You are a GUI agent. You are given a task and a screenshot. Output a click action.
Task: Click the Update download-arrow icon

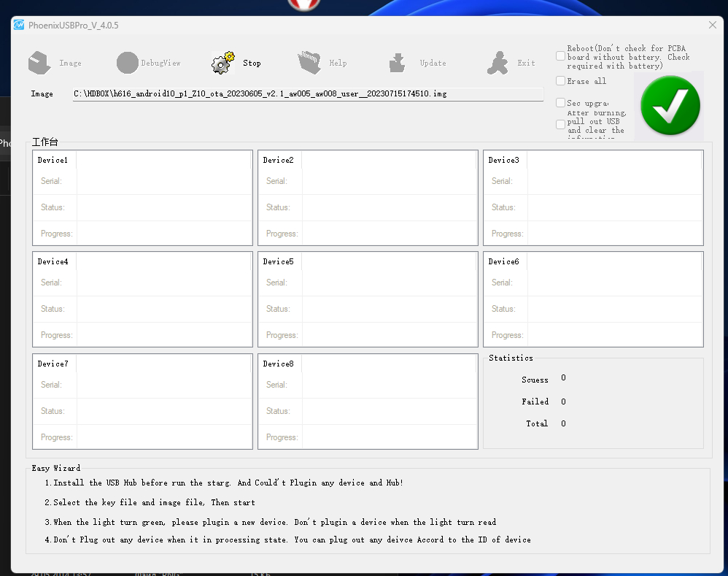[397, 63]
